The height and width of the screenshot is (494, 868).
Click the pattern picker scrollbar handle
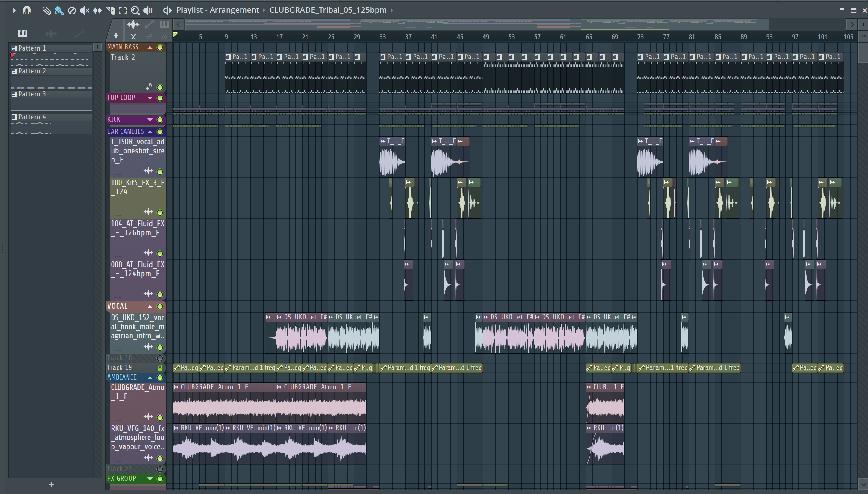(x=97, y=47)
